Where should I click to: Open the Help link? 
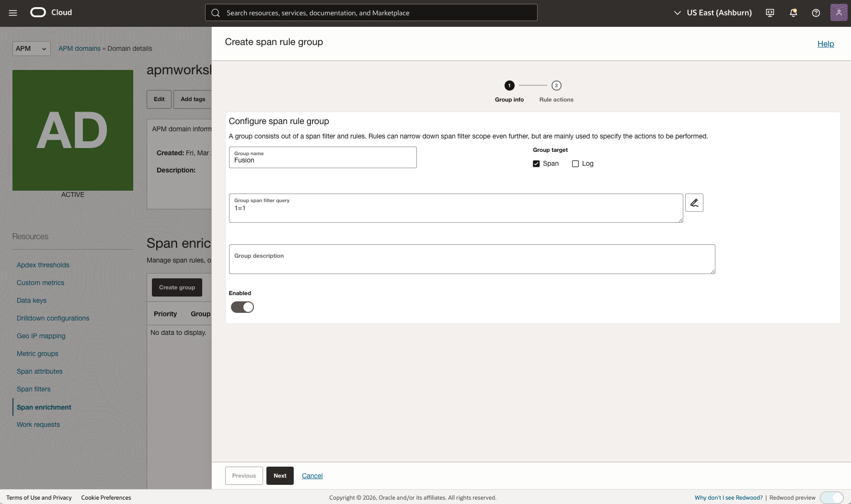coord(826,44)
